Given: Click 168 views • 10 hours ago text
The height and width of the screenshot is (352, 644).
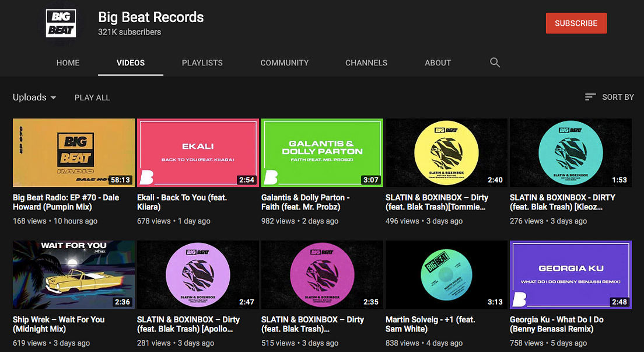Looking at the screenshot, I should pos(55,221).
